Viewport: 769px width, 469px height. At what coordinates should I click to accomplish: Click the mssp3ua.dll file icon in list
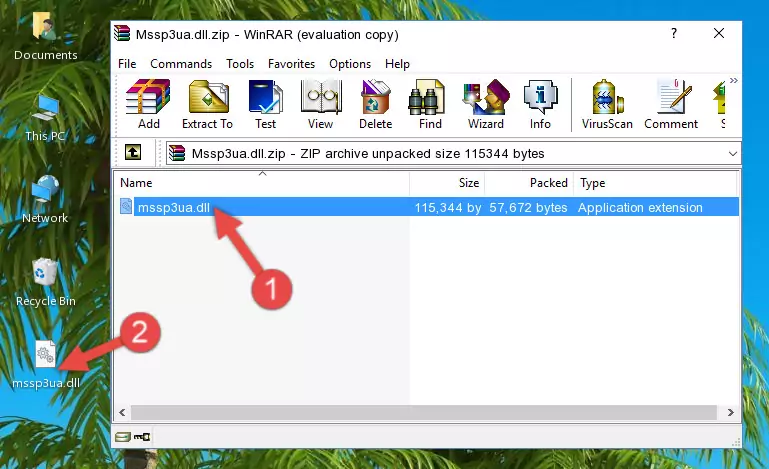coord(126,207)
